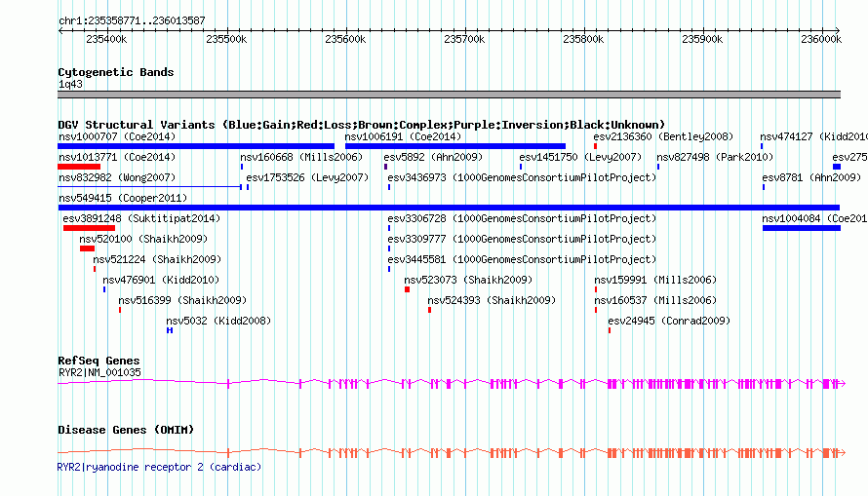868x496 pixels.
Task: Click the 236000k ruler tick label
Action: tap(821, 39)
